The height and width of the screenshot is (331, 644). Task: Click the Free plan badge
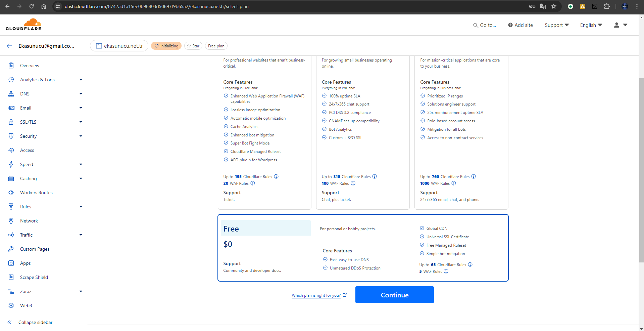(x=216, y=46)
